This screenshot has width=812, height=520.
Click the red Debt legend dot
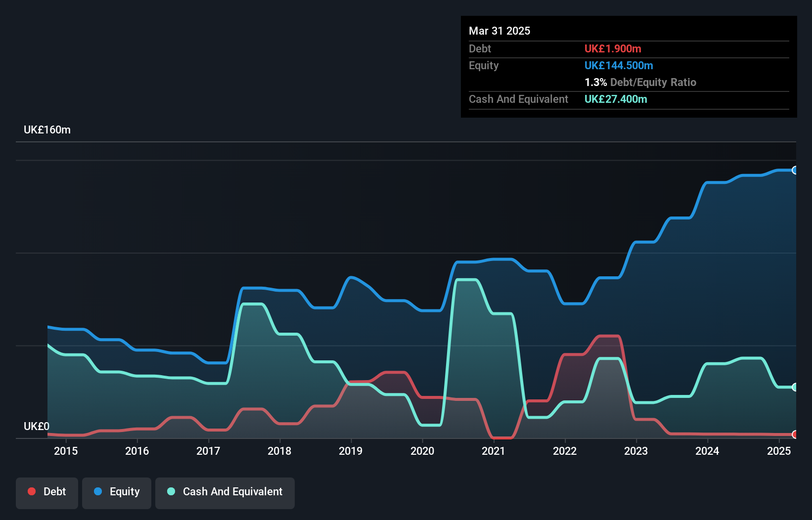tap(32, 491)
